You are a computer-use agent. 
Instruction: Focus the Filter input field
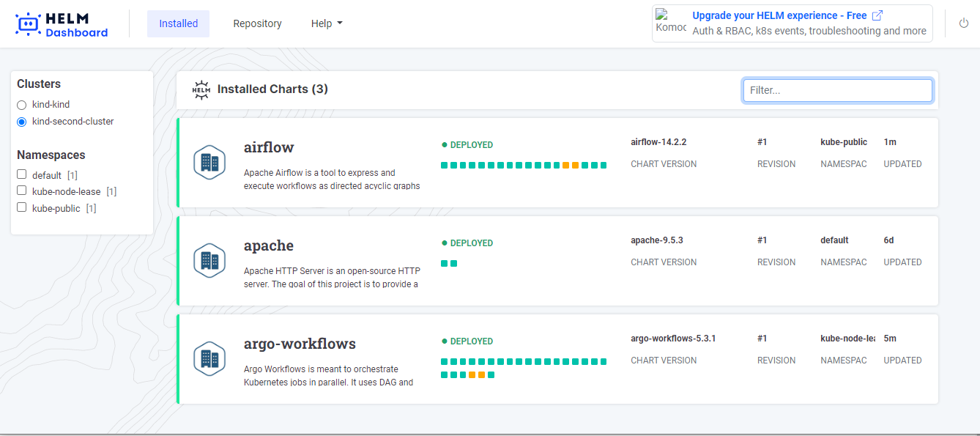[837, 90]
